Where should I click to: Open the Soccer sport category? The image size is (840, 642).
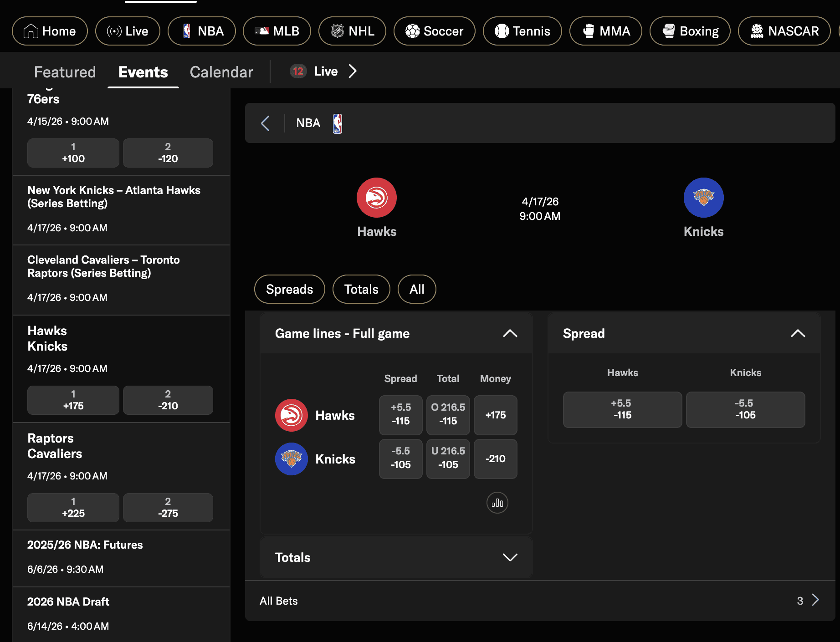coord(434,31)
